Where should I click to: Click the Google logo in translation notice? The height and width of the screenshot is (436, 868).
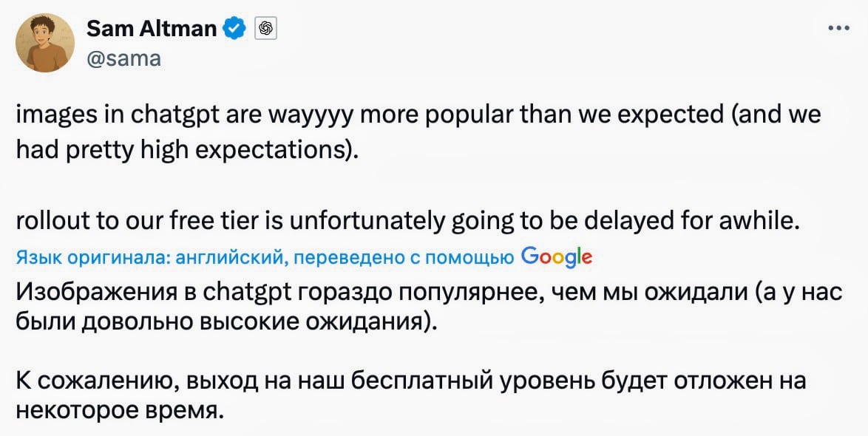pos(556,256)
